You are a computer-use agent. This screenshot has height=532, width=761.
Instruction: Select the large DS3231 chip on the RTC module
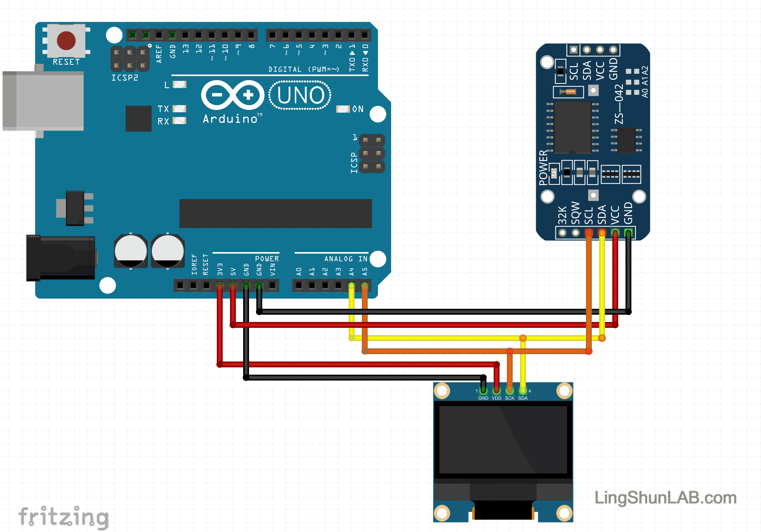pyautogui.click(x=573, y=127)
